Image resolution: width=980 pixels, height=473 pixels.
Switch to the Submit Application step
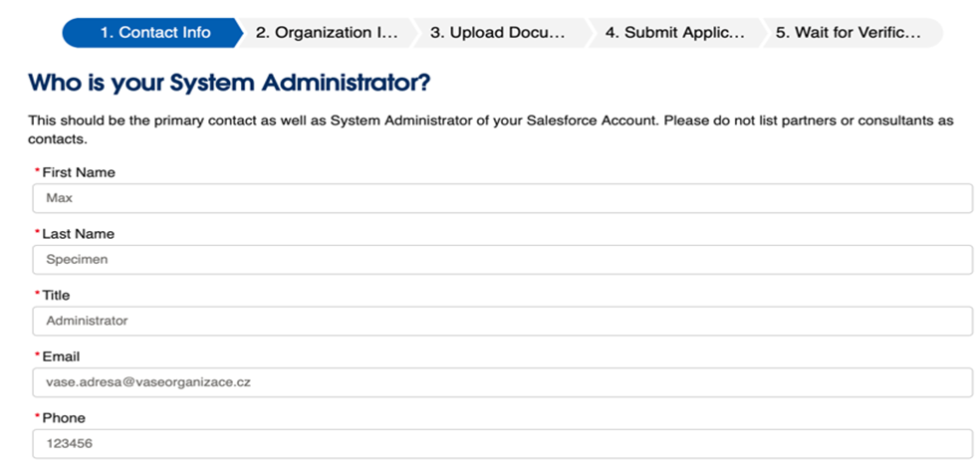pyautogui.click(x=674, y=33)
